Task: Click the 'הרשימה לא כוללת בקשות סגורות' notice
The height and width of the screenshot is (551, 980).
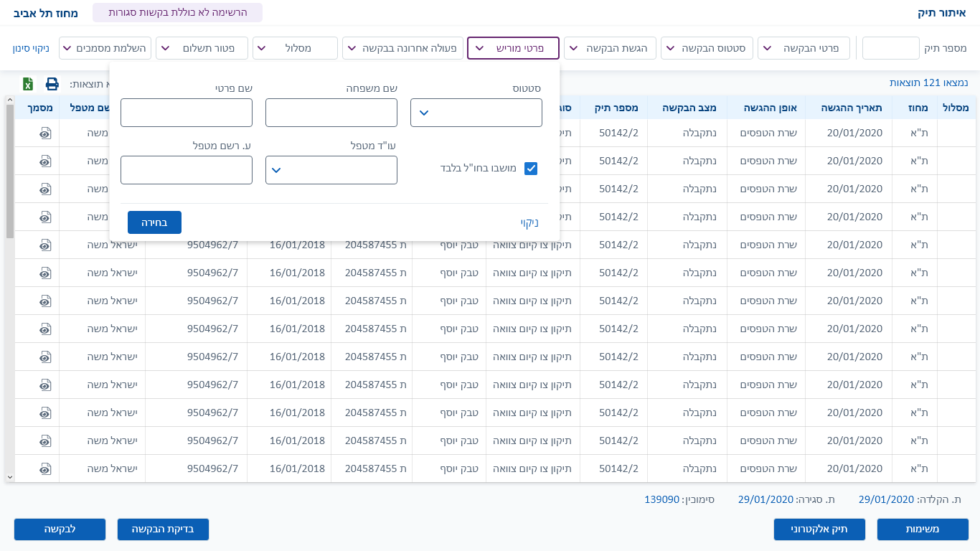Action: click(x=178, y=13)
